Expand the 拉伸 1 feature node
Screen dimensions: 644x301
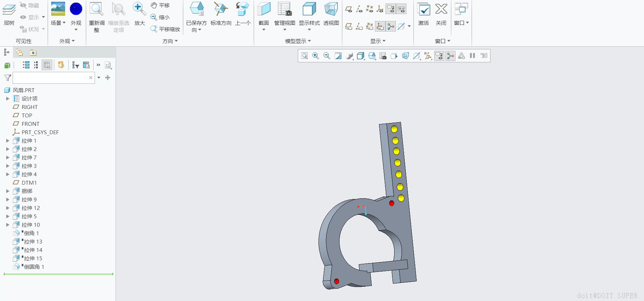click(x=8, y=141)
